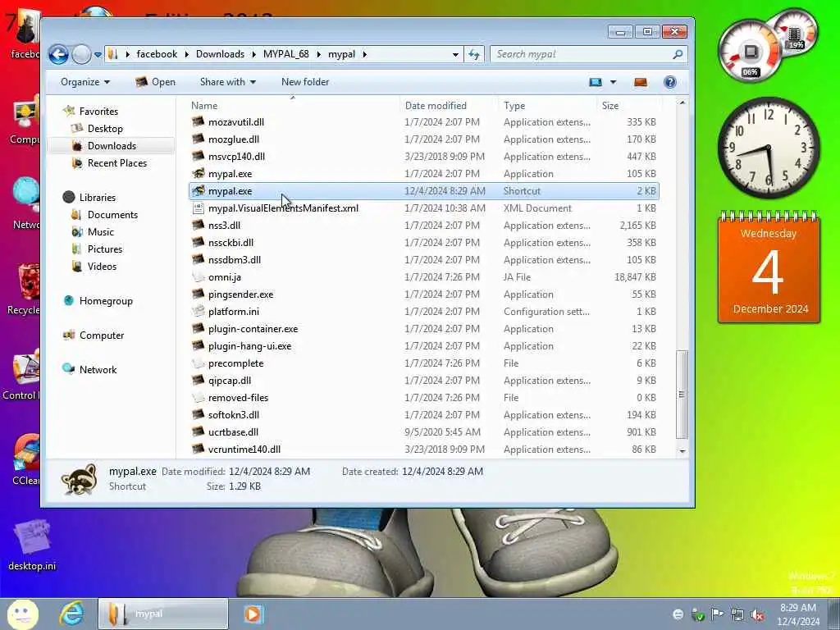Viewport: 840px width, 630px height.
Task: Select the pingsender.exe file icon
Action: click(199, 294)
